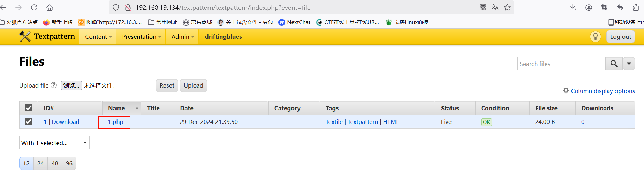
Task: Click the browser address bar URL
Action: point(223,7)
